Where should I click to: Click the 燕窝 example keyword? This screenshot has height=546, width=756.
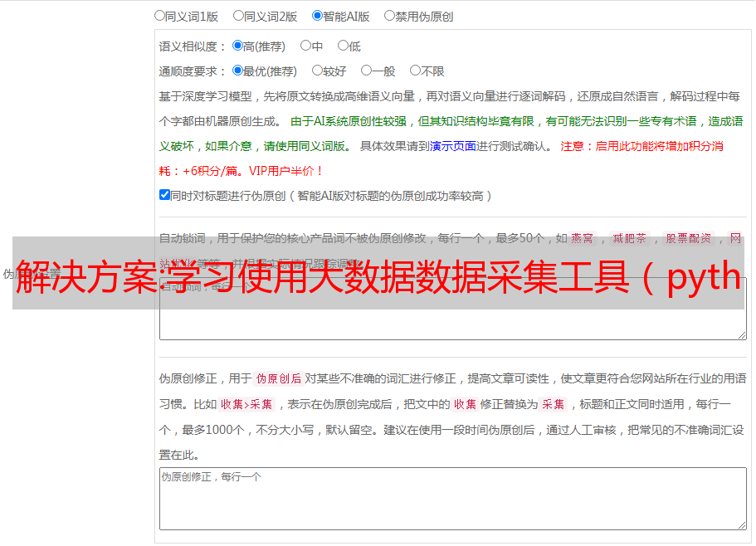tap(582, 238)
